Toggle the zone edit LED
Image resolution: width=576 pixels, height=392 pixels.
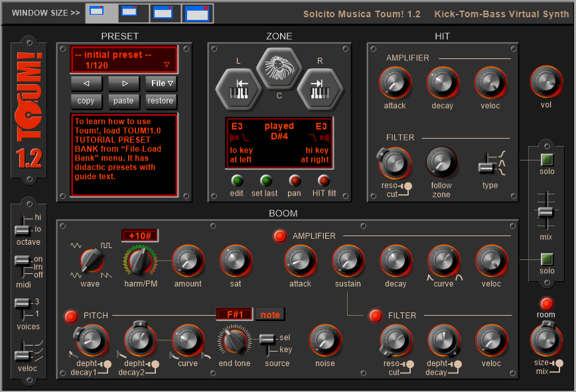coord(237,180)
